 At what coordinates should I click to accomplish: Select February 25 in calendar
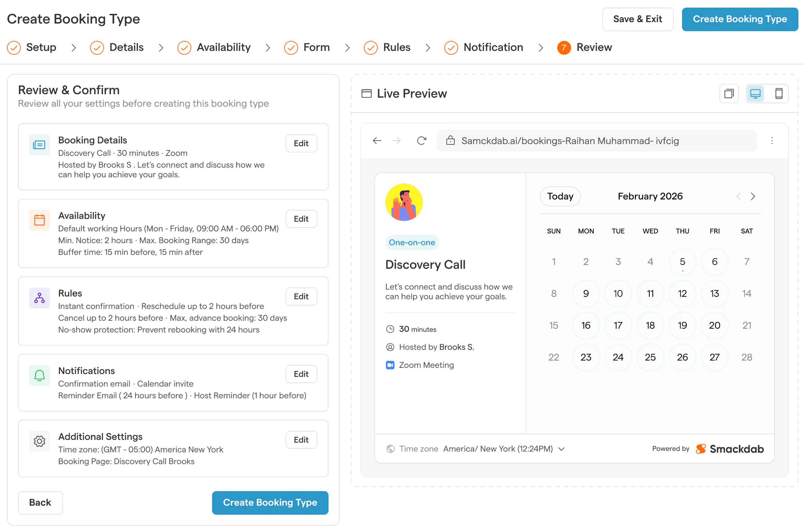[x=650, y=357]
